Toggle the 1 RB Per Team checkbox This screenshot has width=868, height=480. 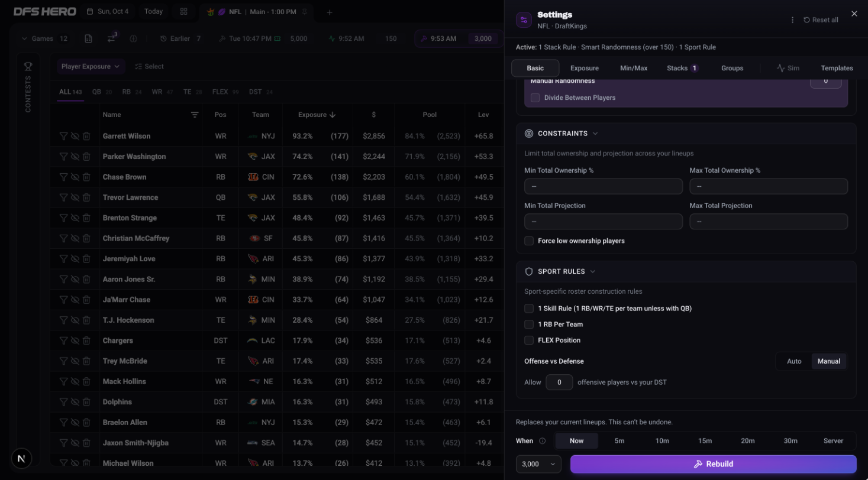tap(529, 325)
